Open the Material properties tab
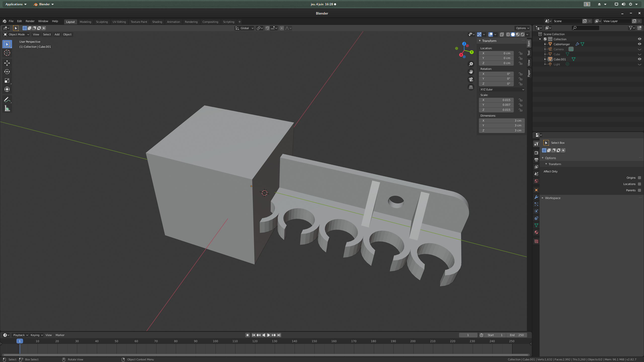Image resolution: width=644 pixels, height=362 pixels. click(x=536, y=232)
